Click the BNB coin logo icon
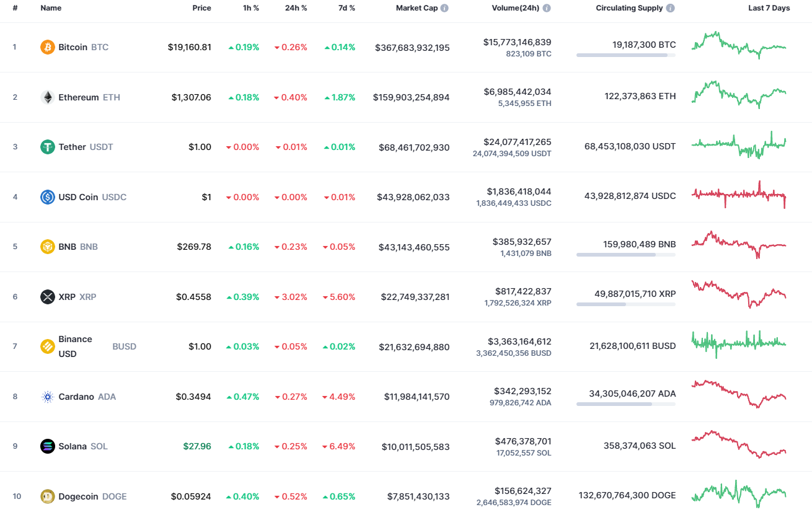This screenshot has width=812, height=520. [46, 247]
